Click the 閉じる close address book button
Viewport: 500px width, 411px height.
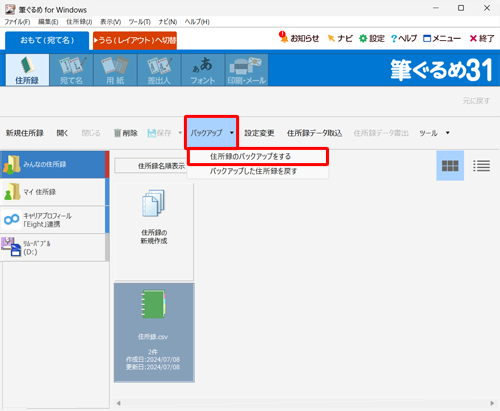(91, 133)
